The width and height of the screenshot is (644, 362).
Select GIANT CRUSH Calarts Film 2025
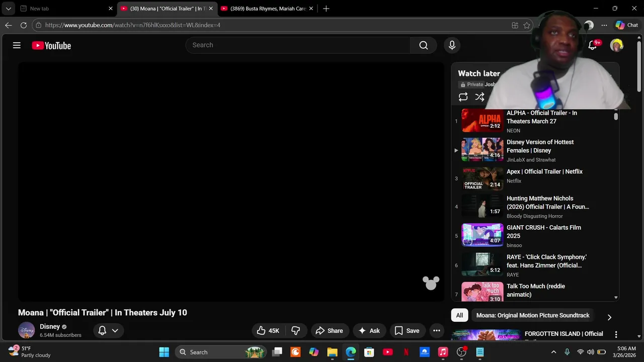pyautogui.click(x=544, y=232)
